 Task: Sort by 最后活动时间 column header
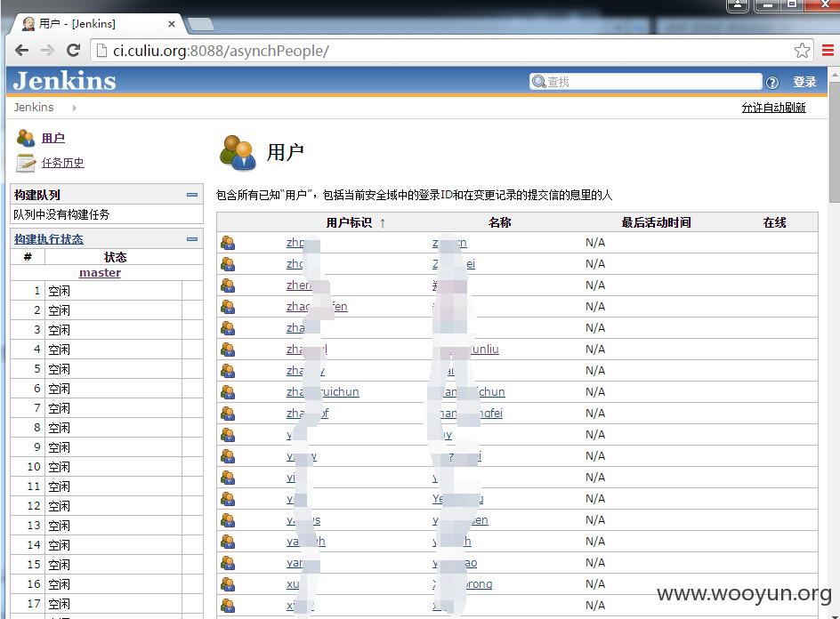point(657,222)
